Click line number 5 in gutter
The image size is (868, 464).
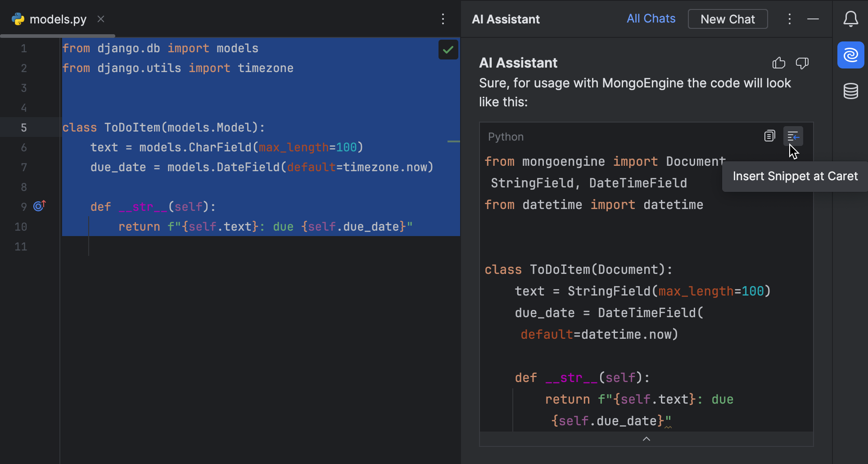click(x=24, y=127)
